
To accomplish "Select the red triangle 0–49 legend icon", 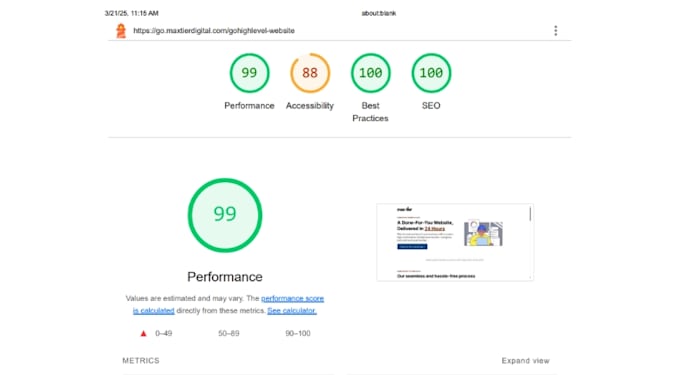I will click(x=144, y=333).
